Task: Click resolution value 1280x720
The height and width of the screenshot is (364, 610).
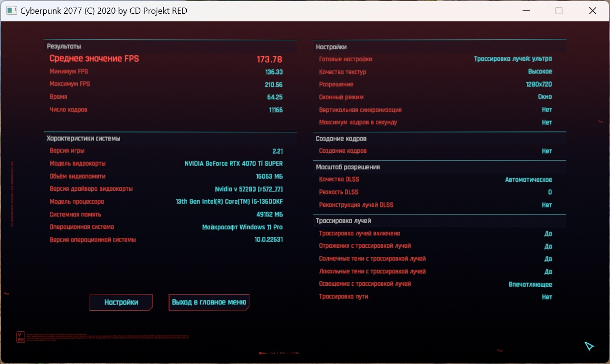Action: [539, 84]
